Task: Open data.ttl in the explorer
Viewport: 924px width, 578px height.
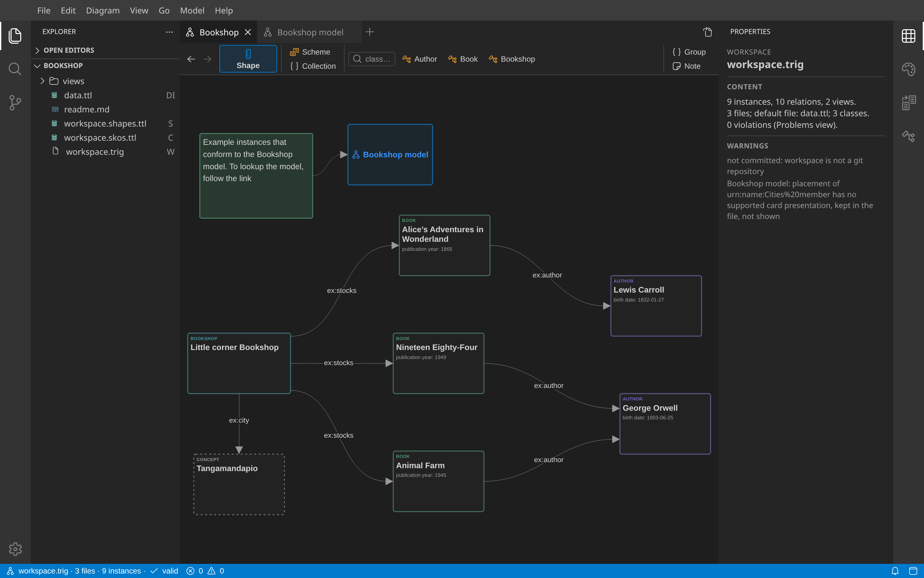Action: tap(105, 95)
